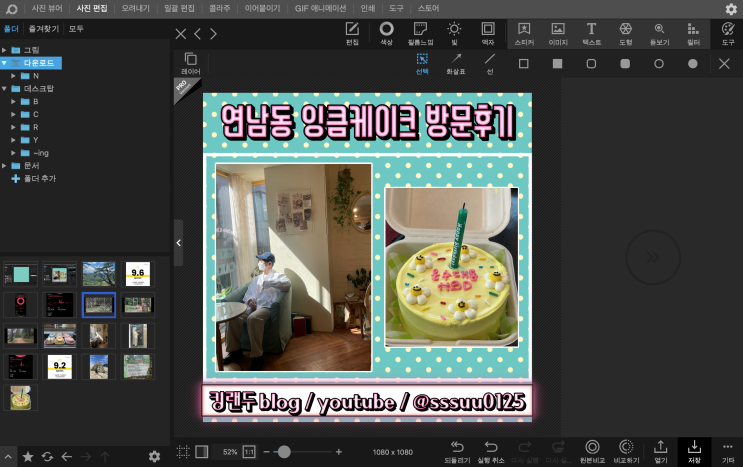Image resolution: width=743 pixels, height=467 pixels.
Task: Expand the 그림 folder
Action: tap(4, 50)
